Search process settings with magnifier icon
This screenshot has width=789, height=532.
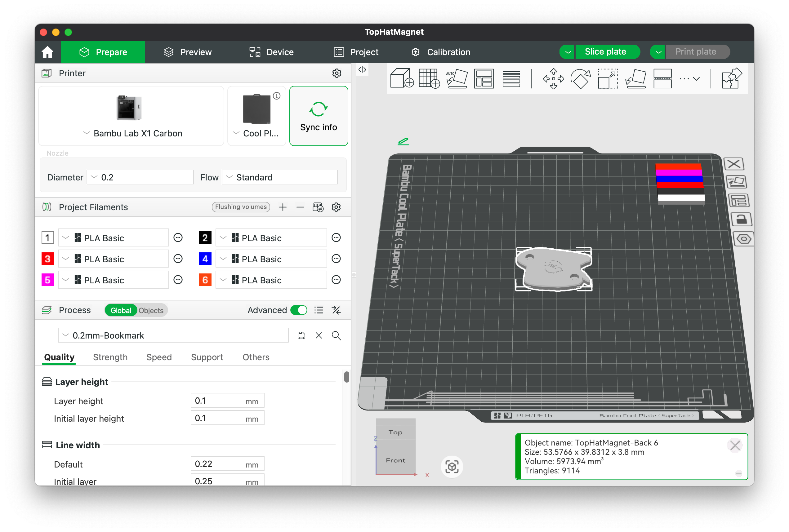point(336,335)
